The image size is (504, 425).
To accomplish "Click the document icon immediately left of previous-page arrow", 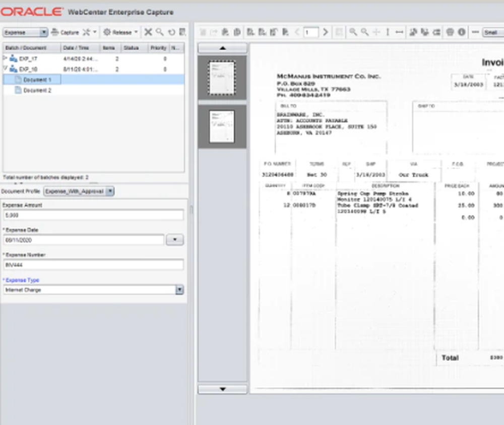I will [x=285, y=32].
